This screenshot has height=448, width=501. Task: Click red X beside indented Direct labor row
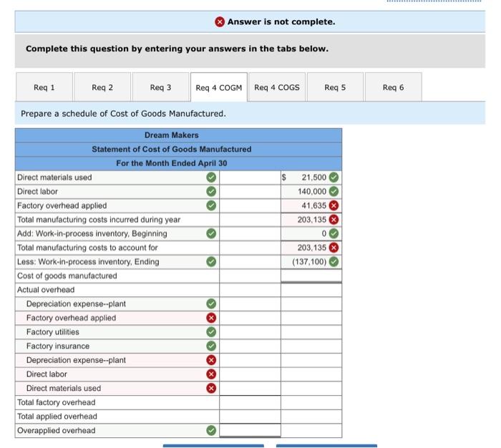(x=211, y=374)
